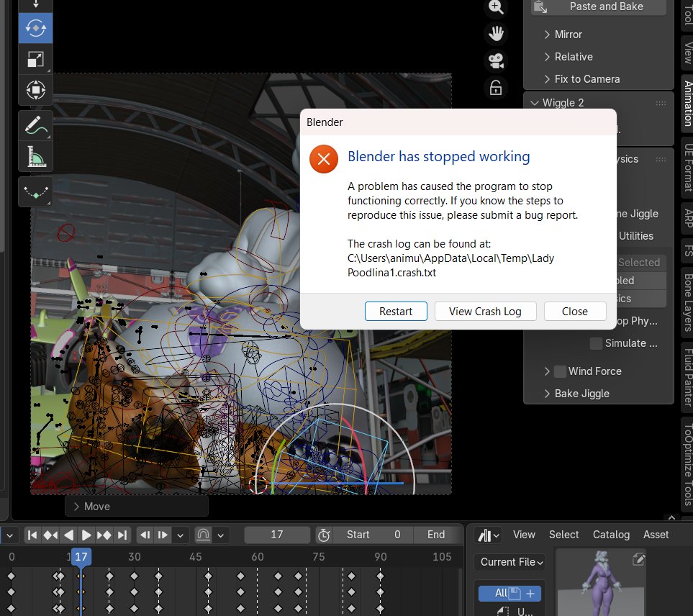
Task: Open the playback step options dropdown arrow
Action: [x=181, y=535]
